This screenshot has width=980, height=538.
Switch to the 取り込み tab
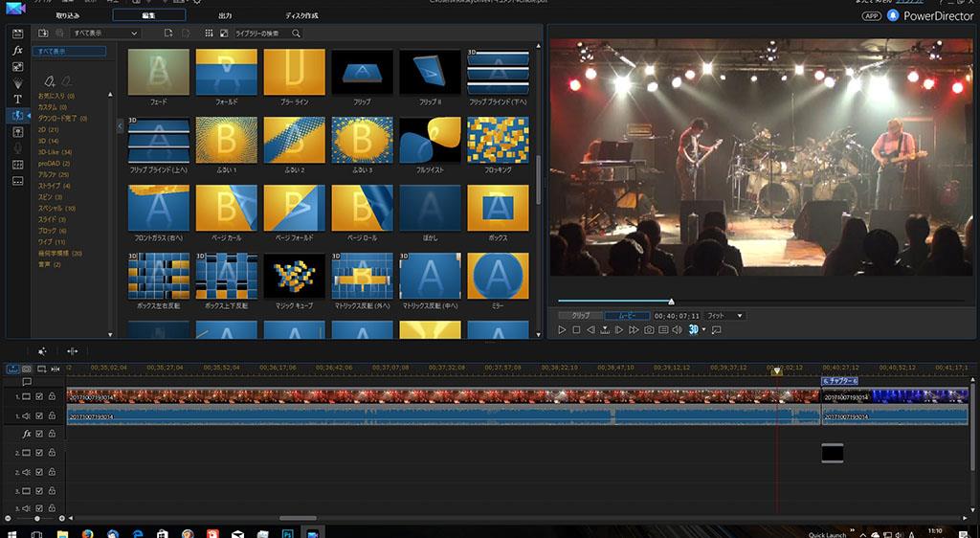68,15
